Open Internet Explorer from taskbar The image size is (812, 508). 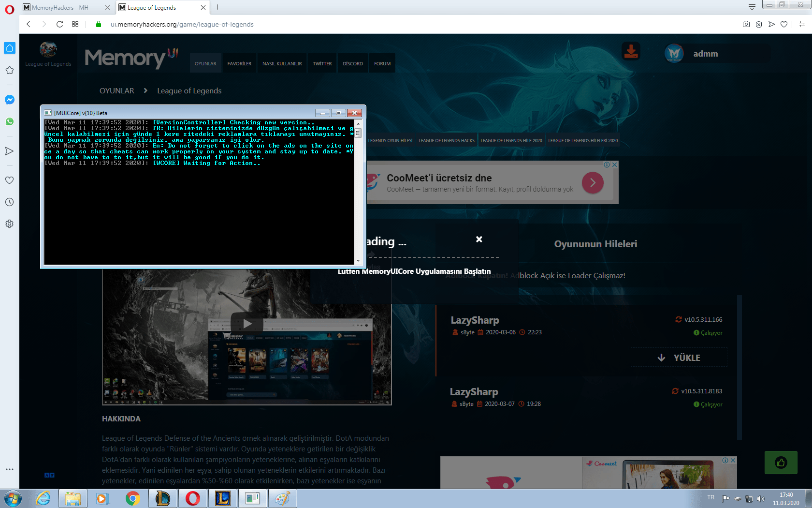tap(43, 498)
